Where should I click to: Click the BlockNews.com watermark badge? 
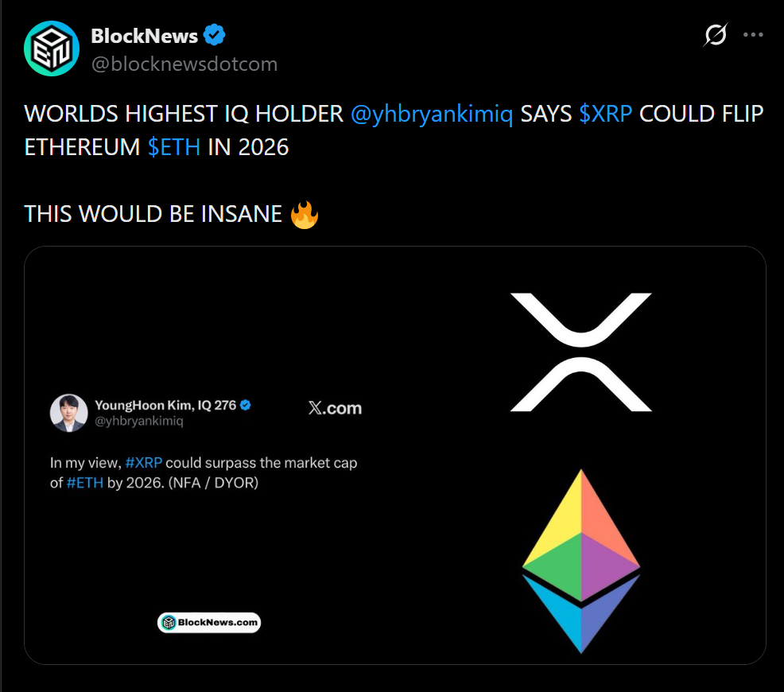(209, 623)
